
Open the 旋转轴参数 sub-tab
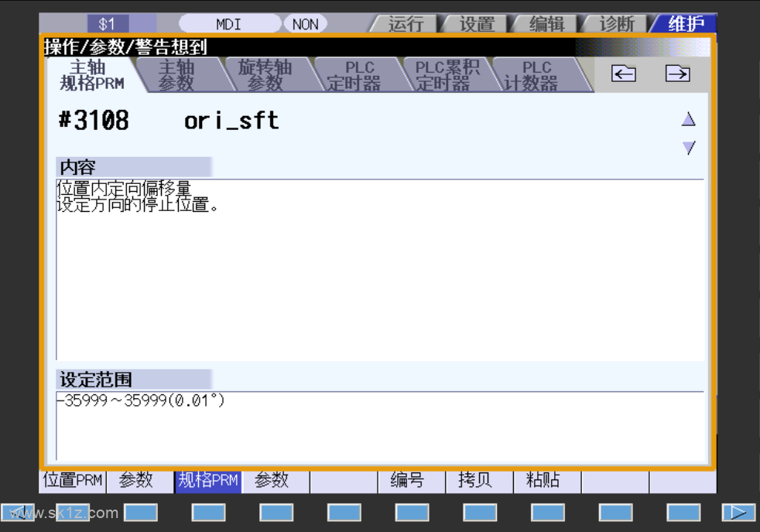[265, 75]
